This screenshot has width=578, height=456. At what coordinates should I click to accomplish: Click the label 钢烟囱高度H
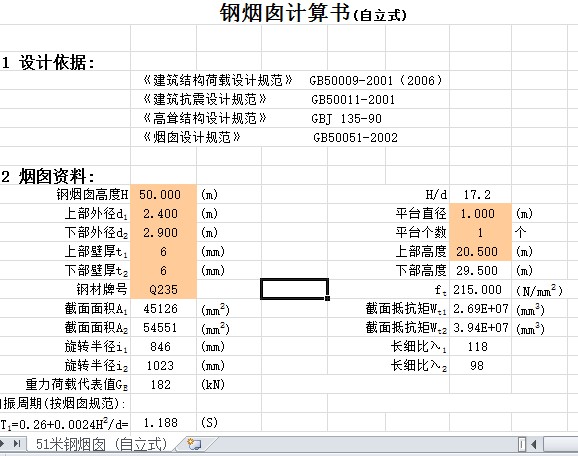[92, 194]
